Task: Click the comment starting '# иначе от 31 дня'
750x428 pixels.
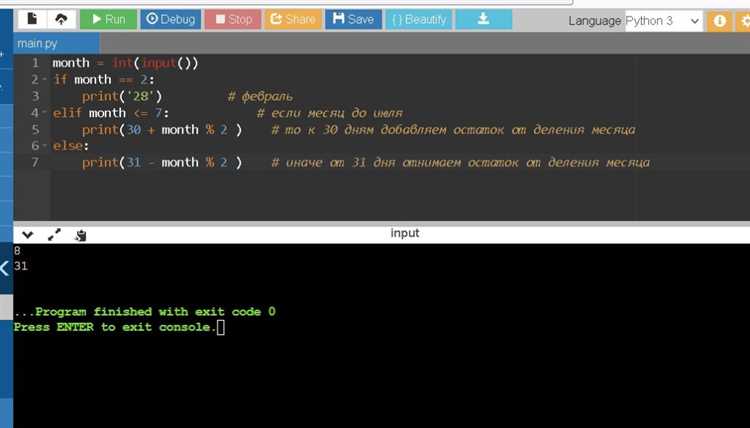Action: tap(461, 163)
